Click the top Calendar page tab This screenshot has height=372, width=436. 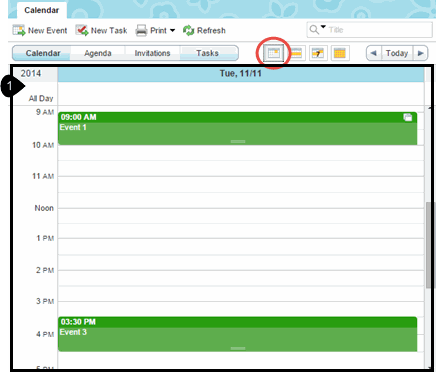[x=42, y=10]
